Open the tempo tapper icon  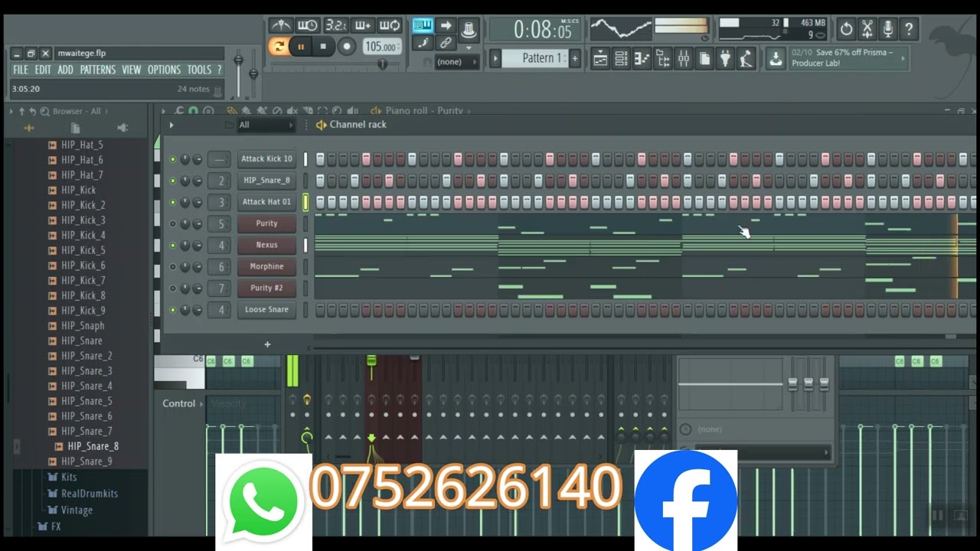[x=746, y=58]
